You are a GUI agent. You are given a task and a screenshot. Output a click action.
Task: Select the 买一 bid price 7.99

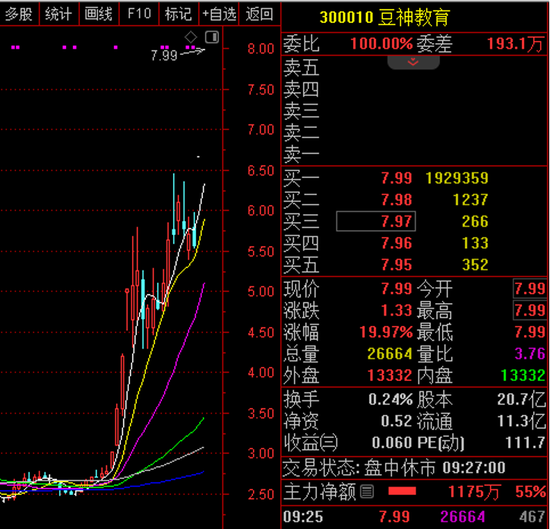click(397, 178)
